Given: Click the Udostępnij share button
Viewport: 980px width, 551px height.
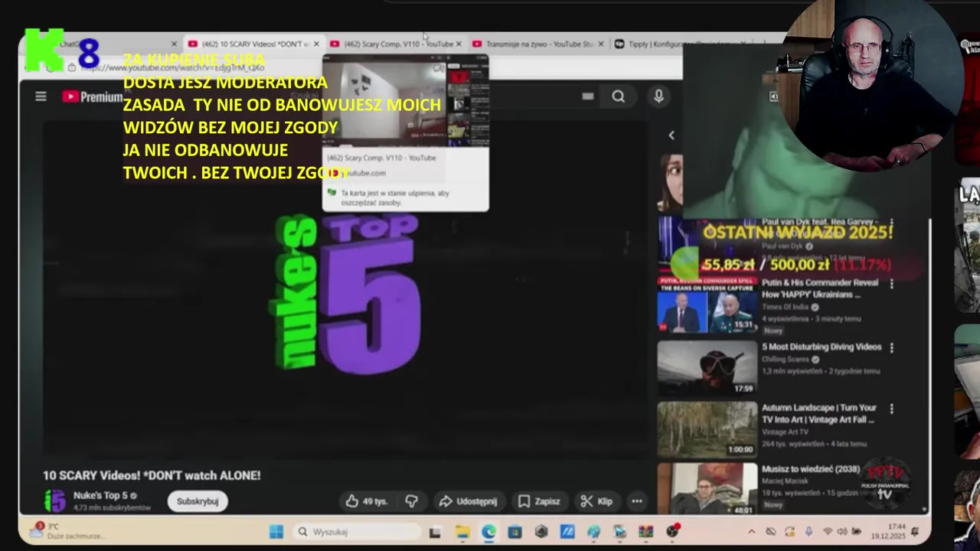Looking at the screenshot, I should point(468,501).
